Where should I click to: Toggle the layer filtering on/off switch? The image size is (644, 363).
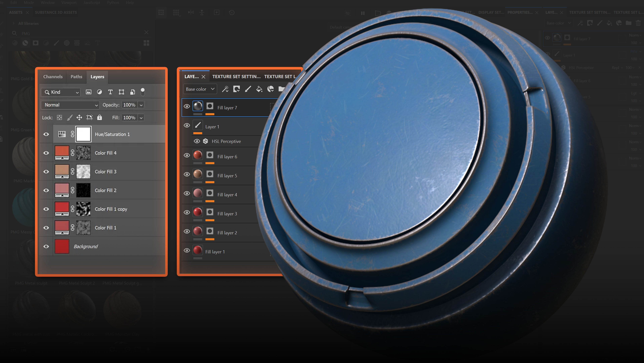coord(143,92)
